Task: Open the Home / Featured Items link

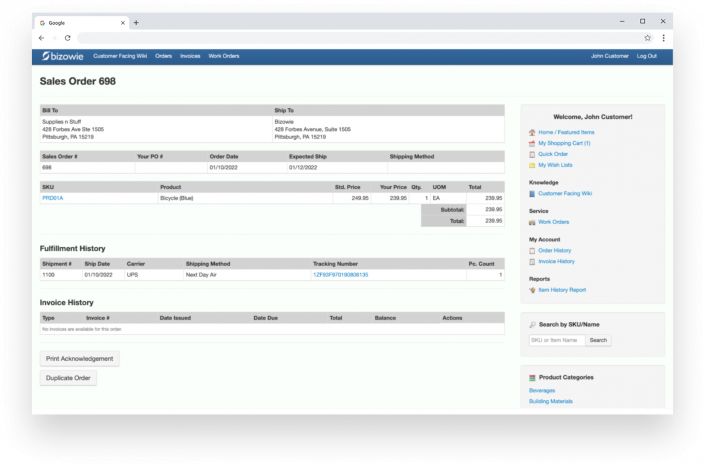Action: coord(566,132)
